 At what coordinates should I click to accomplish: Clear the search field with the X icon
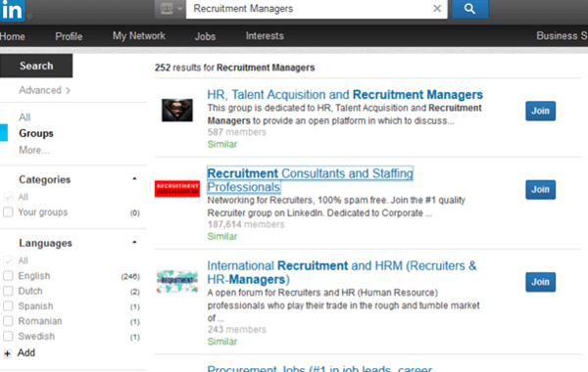[437, 8]
